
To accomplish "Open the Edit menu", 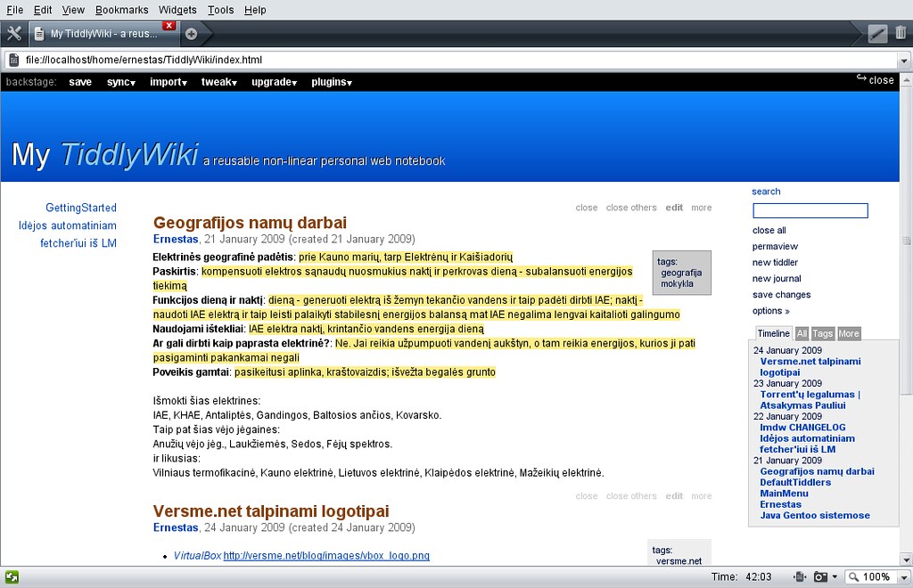I will click(x=43, y=10).
